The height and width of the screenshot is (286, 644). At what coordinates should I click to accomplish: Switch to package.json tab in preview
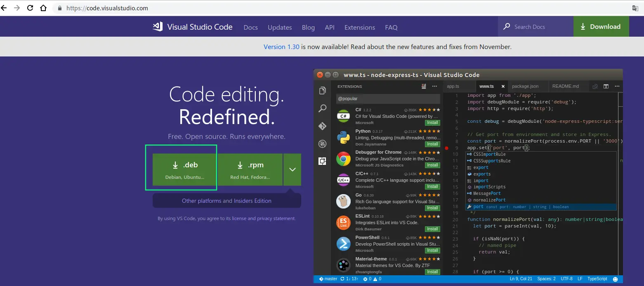pyautogui.click(x=525, y=87)
